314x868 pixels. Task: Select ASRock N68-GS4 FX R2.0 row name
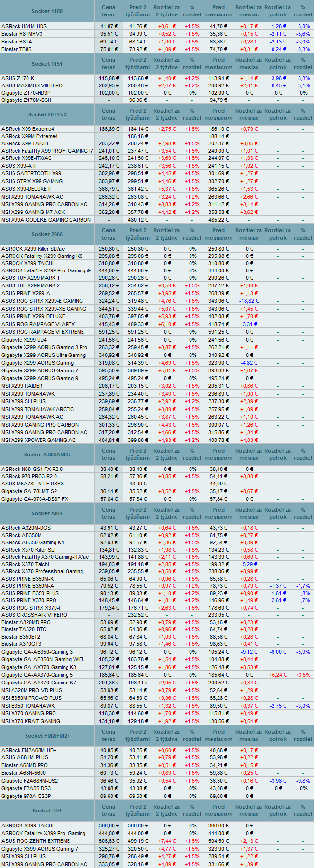point(32,469)
